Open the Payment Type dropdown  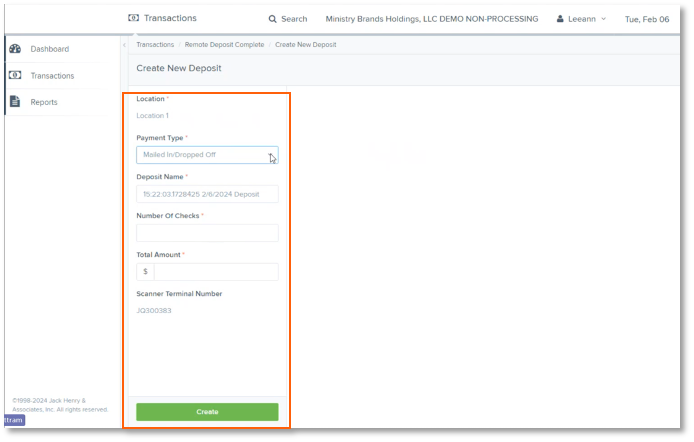pos(207,155)
